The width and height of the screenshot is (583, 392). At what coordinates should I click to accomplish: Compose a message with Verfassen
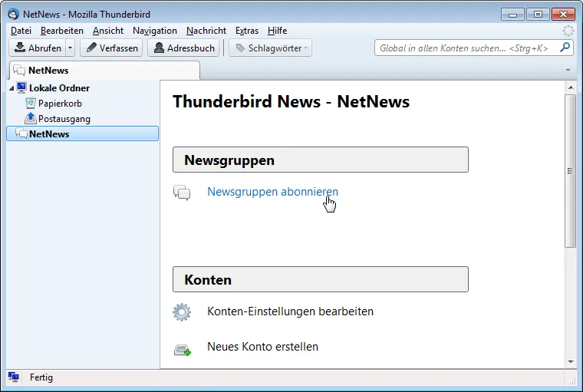[x=111, y=48]
